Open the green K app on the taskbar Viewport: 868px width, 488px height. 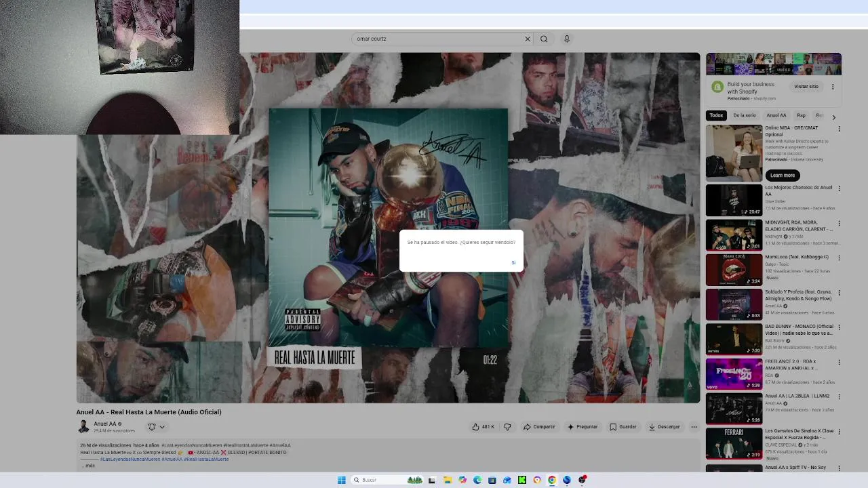[x=522, y=480]
